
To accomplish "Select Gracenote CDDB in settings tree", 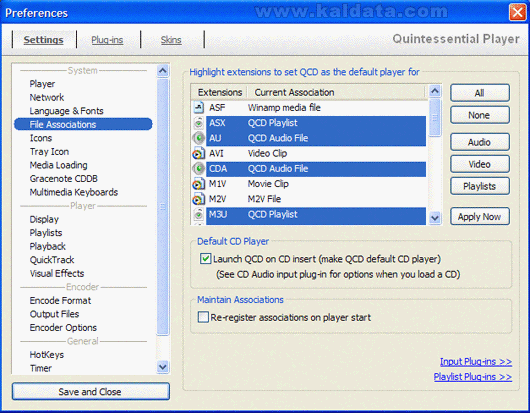I will pos(64,178).
